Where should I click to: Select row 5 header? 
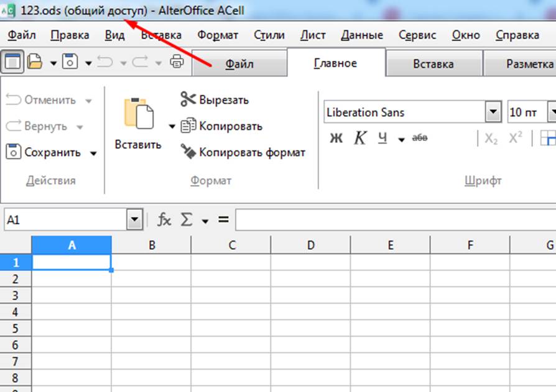[x=16, y=328]
